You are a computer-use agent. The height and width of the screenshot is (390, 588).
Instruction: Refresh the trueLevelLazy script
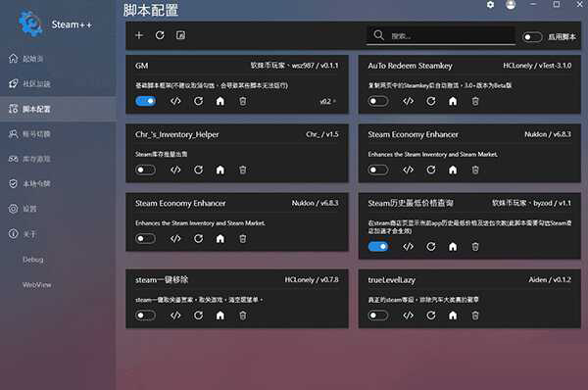pyautogui.click(x=431, y=316)
